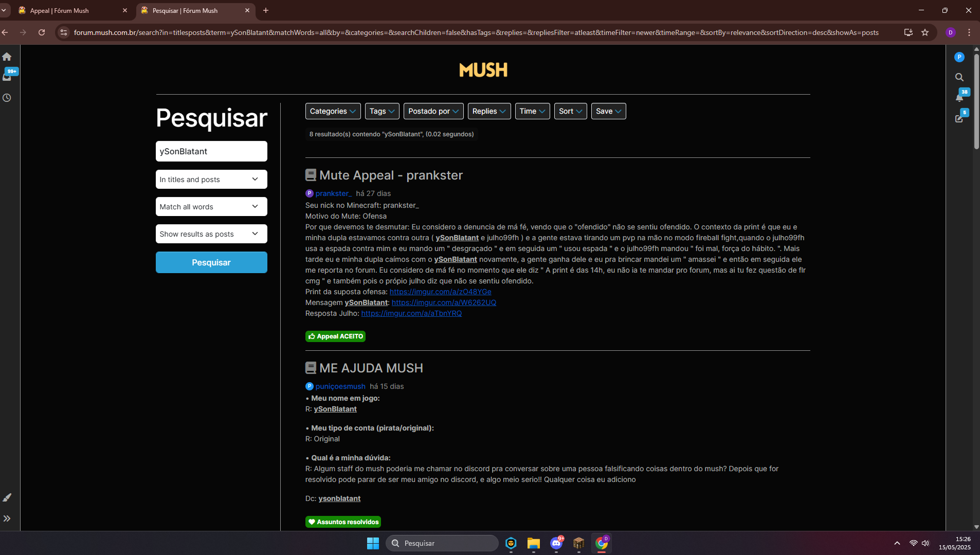Image resolution: width=980 pixels, height=555 pixels.
Task: Expand the left sidebar double-chevron
Action: coord(7,518)
